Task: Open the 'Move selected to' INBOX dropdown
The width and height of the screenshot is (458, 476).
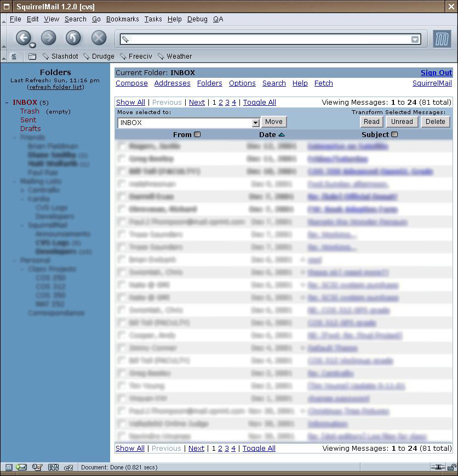Action: point(255,123)
